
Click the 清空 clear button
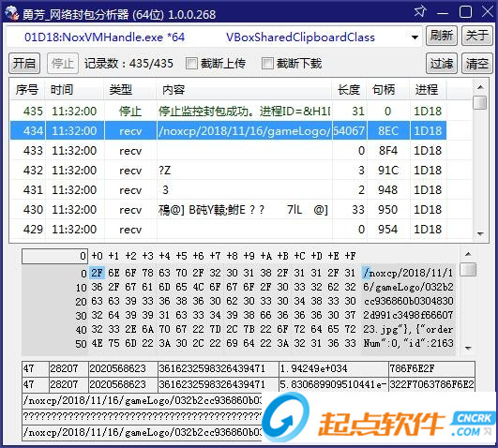(476, 63)
